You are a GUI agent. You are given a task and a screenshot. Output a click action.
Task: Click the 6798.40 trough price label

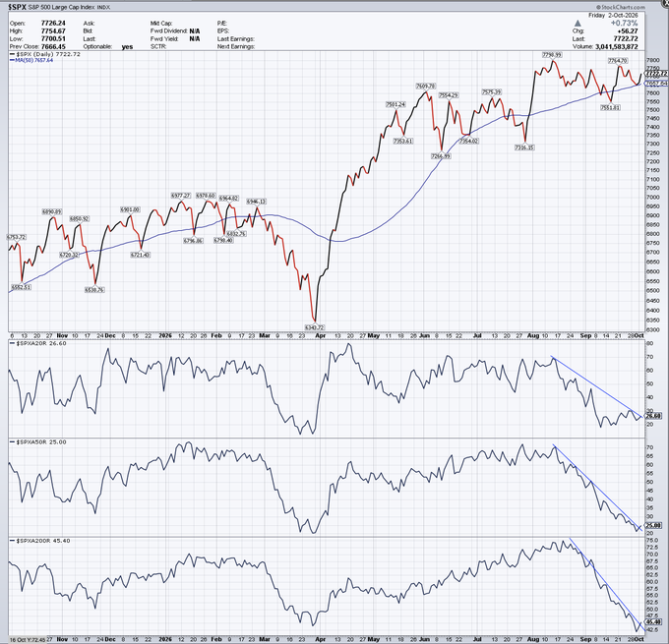click(223, 241)
